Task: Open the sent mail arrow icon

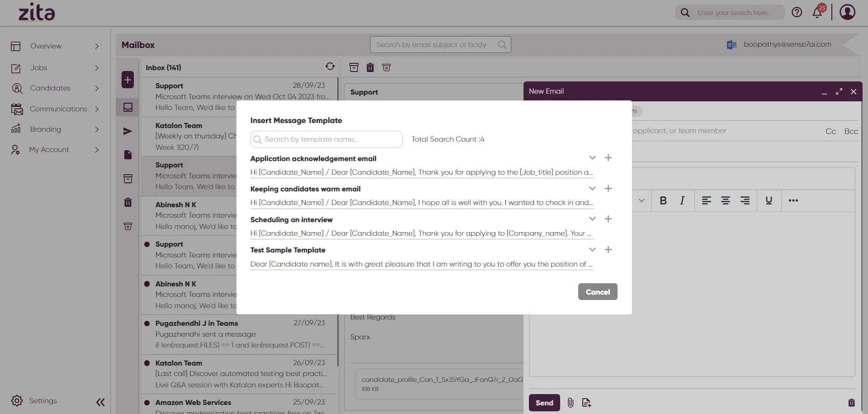Action: point(128,131)
